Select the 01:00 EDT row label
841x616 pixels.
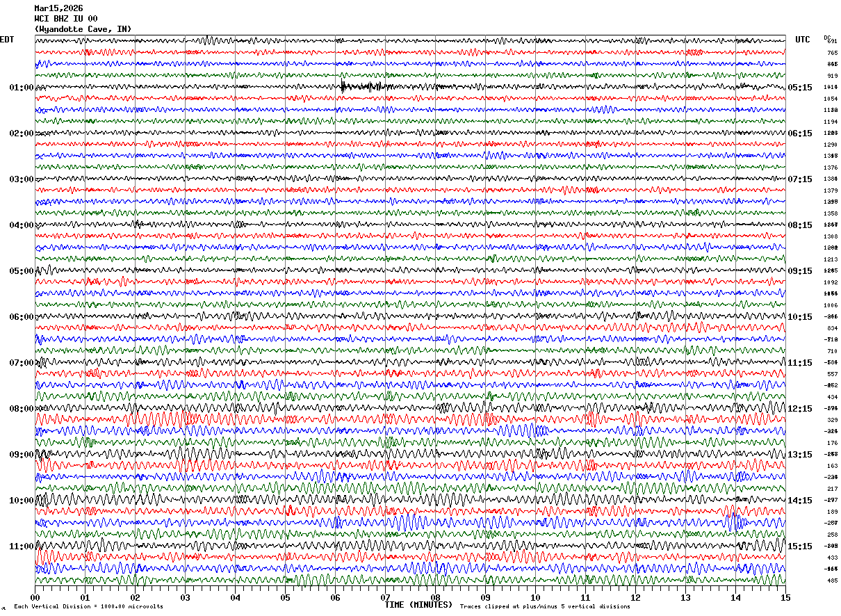pyautogui.click(x=22, y=88)
